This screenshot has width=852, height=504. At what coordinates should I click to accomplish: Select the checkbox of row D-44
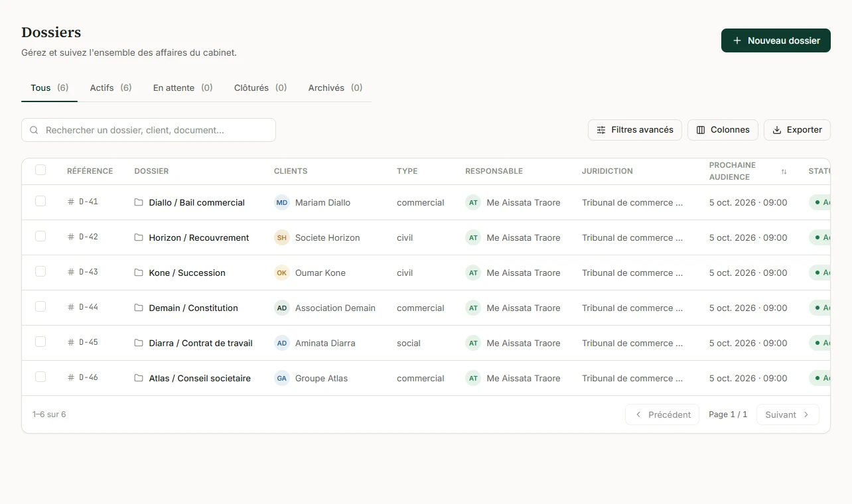[40, 306]
